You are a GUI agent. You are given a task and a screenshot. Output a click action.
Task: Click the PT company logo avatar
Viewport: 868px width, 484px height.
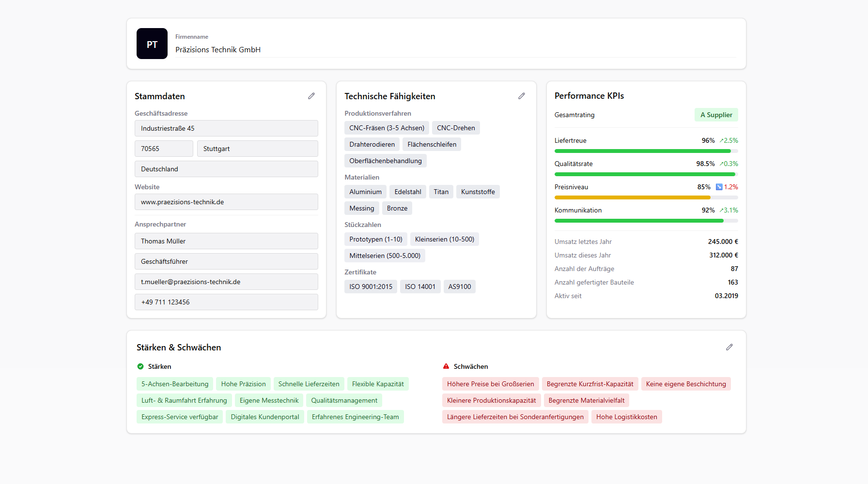(152, 44)
